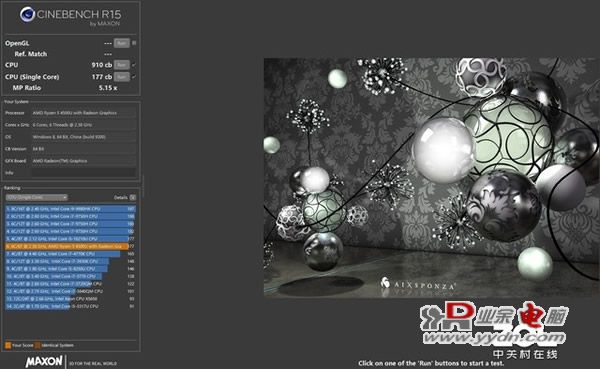
Task: Toggle the checkbox beside the OpenGL Run button
Action: tap(134, 43)
